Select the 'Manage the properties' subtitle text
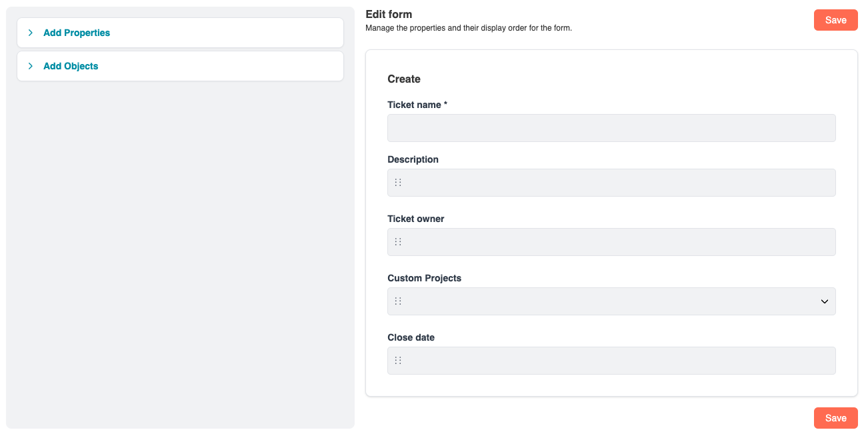The height and width of the screenshot is (436, 868). (469, 29)
